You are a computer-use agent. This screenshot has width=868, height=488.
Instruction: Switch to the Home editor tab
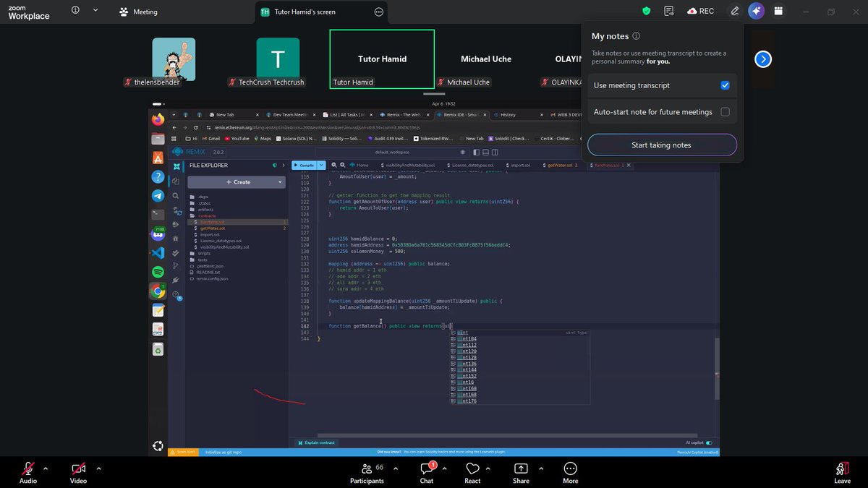pos(359,165)
